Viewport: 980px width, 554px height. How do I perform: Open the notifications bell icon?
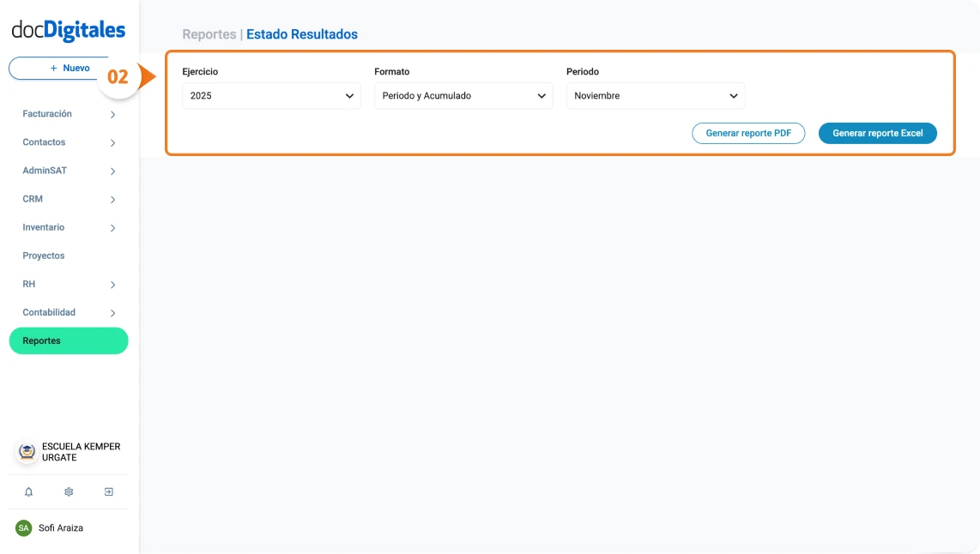click(x=28, y=491)
